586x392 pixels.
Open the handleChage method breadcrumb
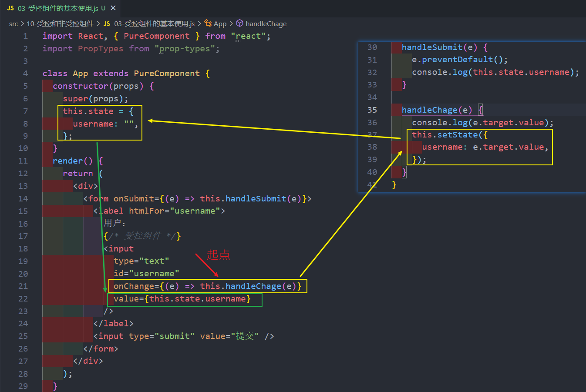tap(266, 23)
